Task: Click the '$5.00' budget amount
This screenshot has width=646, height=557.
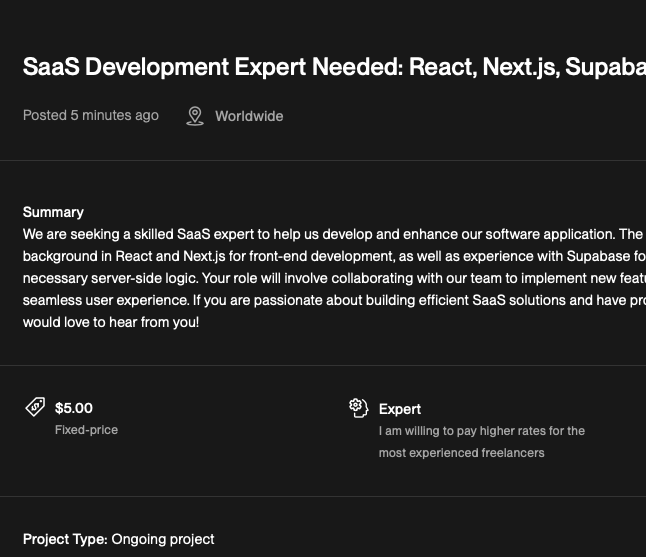Action: point(74,408)
